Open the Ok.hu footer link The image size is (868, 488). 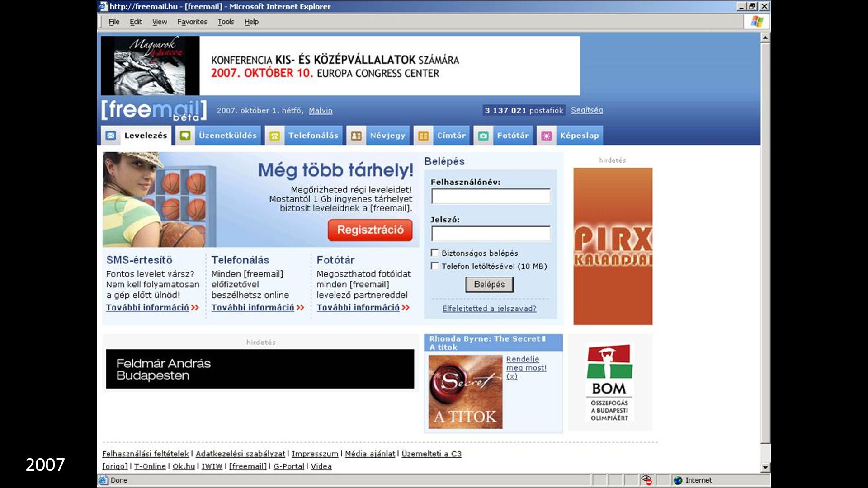184,466
